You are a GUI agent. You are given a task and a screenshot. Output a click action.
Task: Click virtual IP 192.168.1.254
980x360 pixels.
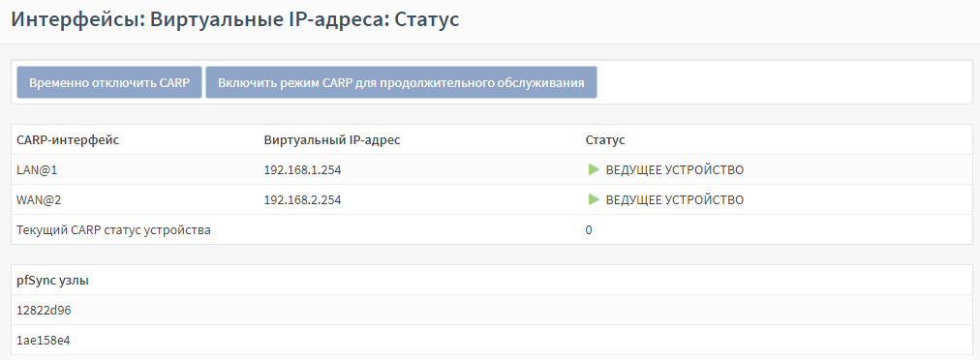click(x=302, y=170)
